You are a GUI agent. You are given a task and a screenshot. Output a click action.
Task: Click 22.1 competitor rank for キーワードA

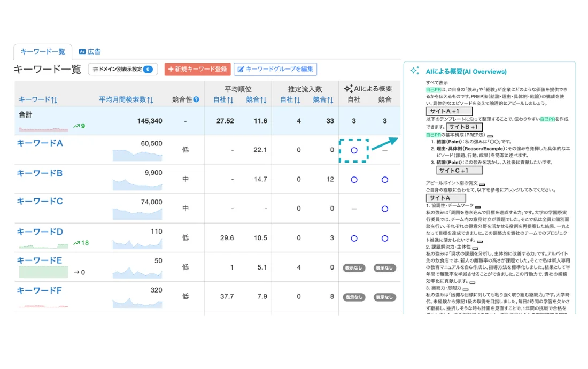[260, 150]
